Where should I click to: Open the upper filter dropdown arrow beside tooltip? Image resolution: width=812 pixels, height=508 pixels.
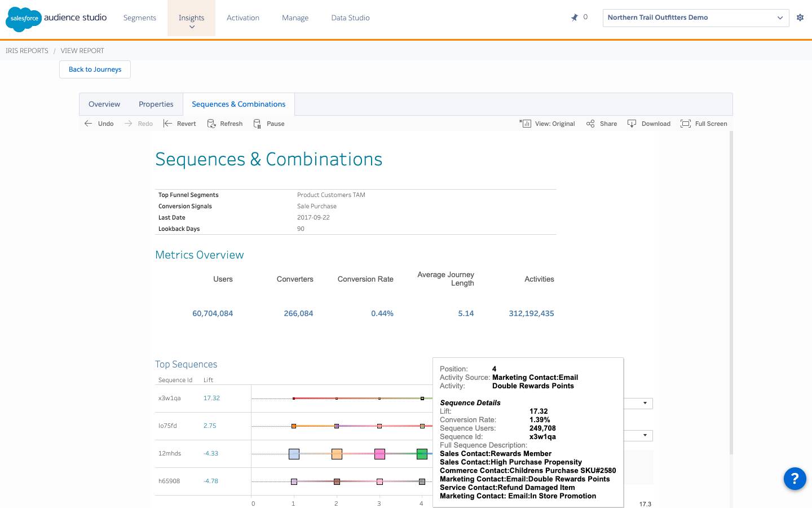click(x=645, y=404)
